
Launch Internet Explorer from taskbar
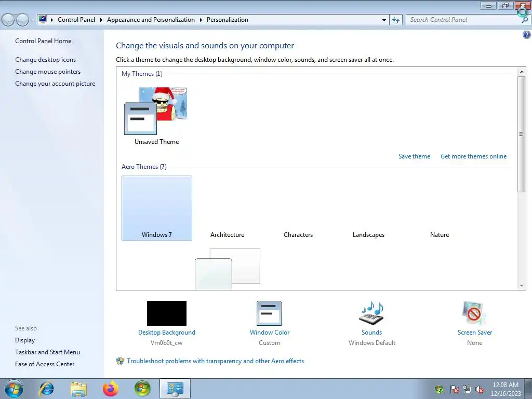46,389
